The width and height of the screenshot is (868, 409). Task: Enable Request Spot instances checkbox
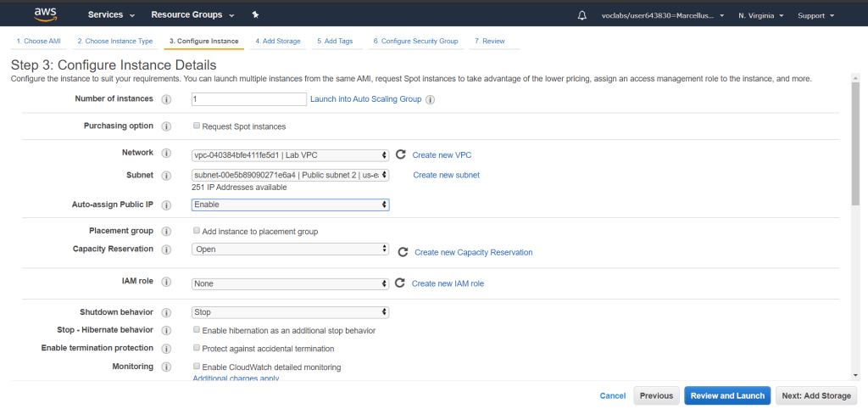click(197, 126)
